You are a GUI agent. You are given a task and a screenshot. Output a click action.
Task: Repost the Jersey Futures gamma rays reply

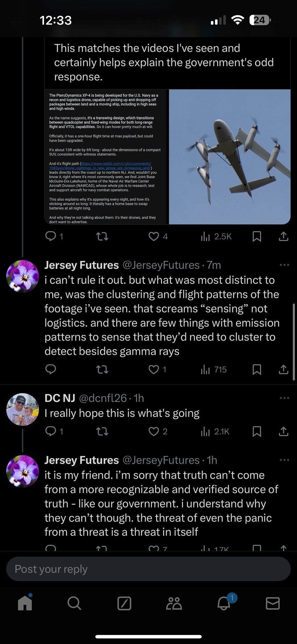[x=102, y=369]
